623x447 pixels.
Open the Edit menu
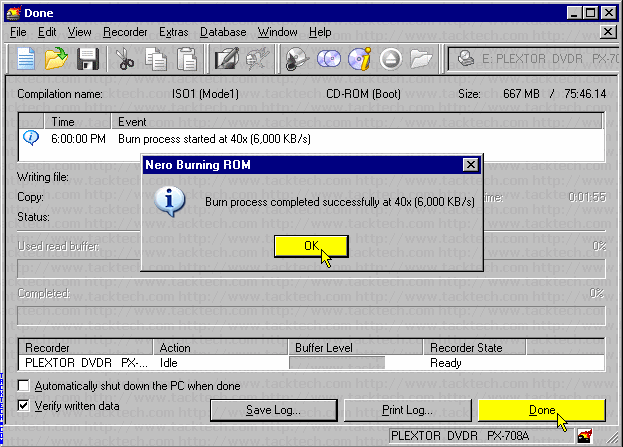(x=47, y=32)
